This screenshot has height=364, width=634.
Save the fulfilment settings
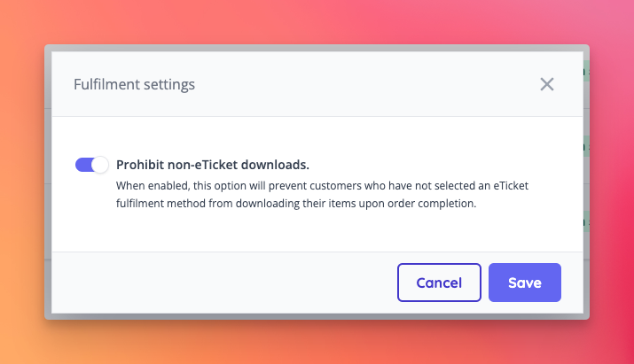tap(524, 283)
